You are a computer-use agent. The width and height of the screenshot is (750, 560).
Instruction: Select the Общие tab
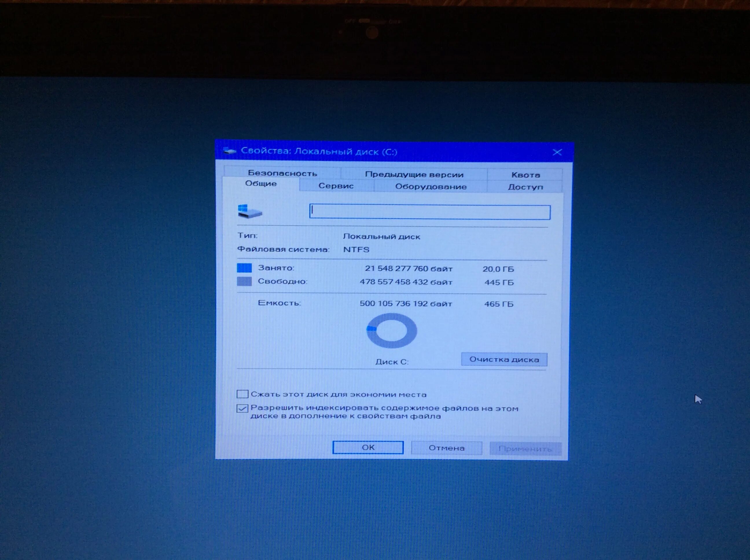click(x=261, y=184)
